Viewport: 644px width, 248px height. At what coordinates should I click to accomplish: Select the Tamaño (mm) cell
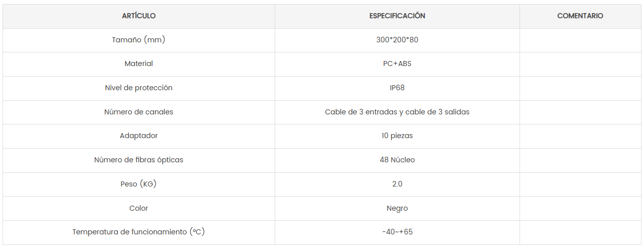tap(139, 40)
